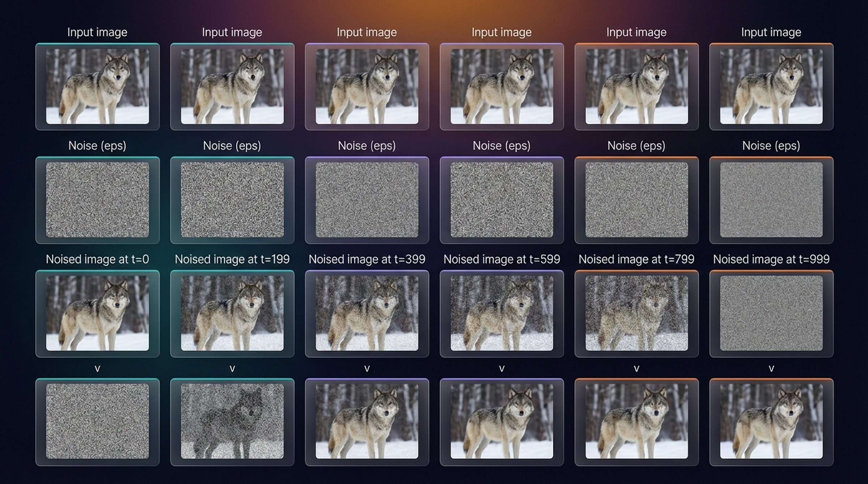This screenshot has width=868, height=484.
Task: View the v output wolf image for t=799
Action: tap(637, 421)
